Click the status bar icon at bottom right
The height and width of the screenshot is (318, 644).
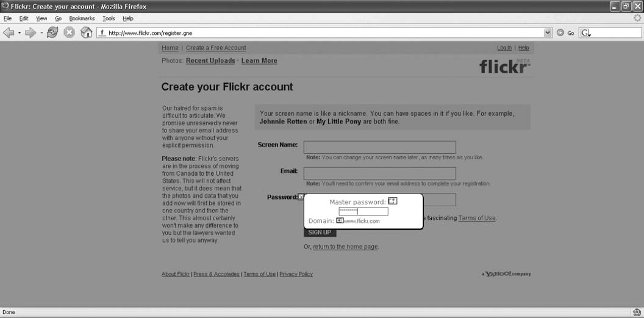[636, 313]
